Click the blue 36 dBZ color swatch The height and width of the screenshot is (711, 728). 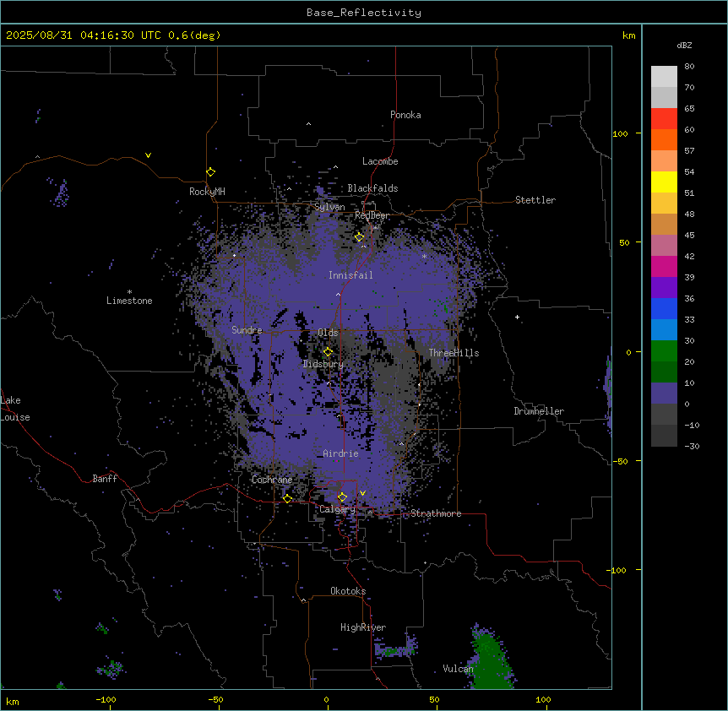pyautogui.click(x=664, y=308)
